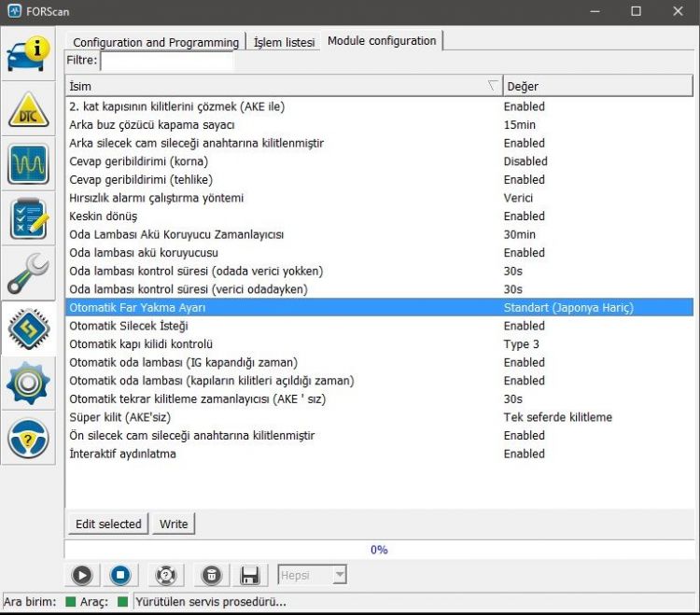This screenshot has width=700, height=615.
Task: Click value "Tek seferde kilitleme"
Action: (557, 417)
